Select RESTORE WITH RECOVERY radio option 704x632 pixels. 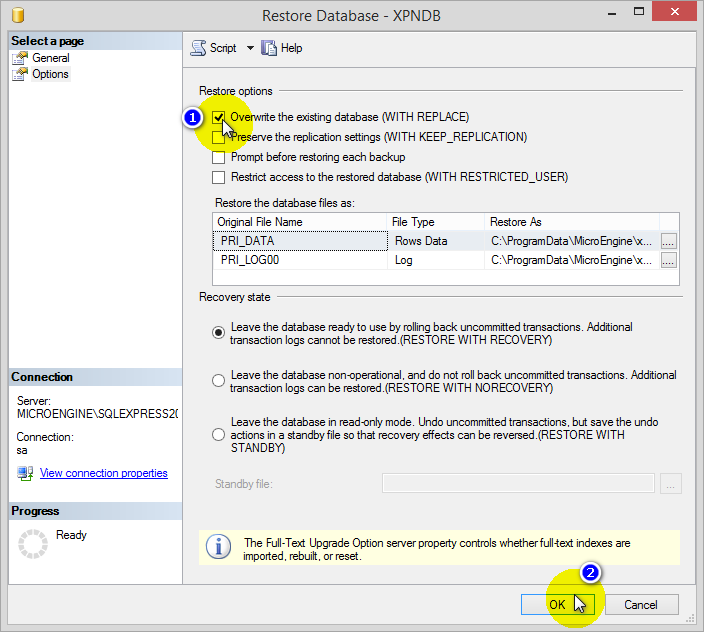pos(219,333)
